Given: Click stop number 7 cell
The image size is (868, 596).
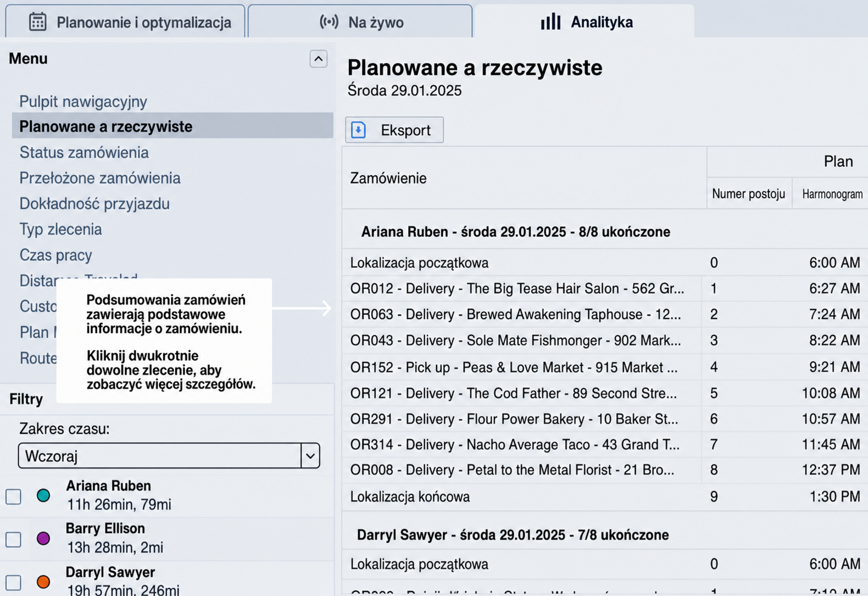Looking at the screenshot, I should (x=714, y=444).
